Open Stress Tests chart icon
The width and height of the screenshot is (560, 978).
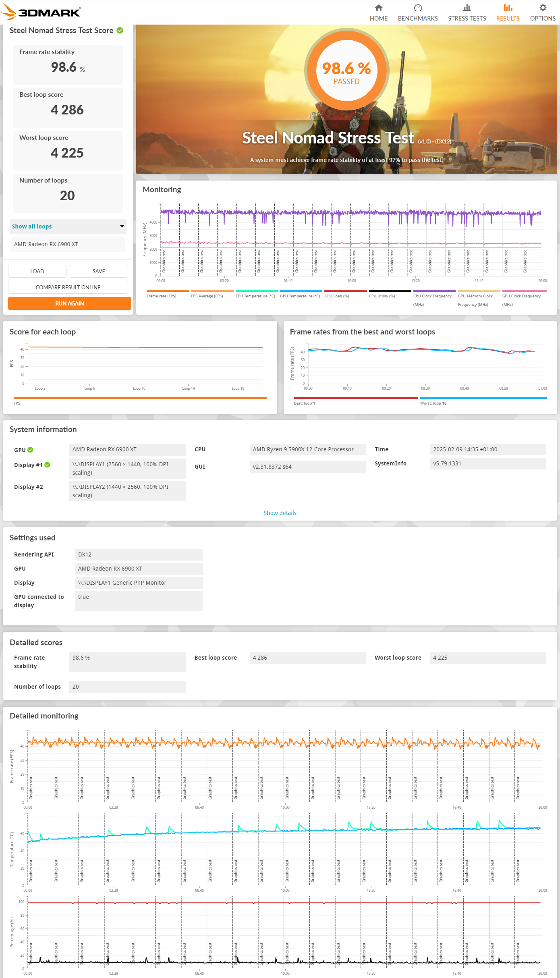click(467, 8)
